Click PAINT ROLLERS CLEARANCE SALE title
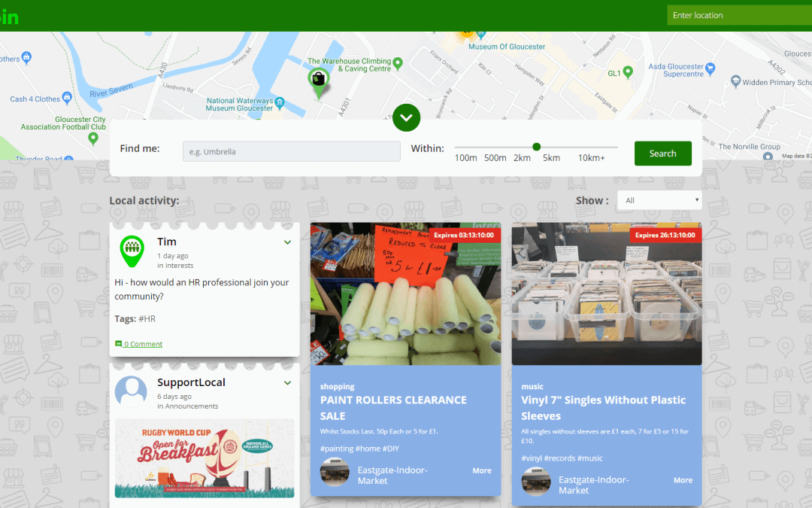 coord(393,408)
